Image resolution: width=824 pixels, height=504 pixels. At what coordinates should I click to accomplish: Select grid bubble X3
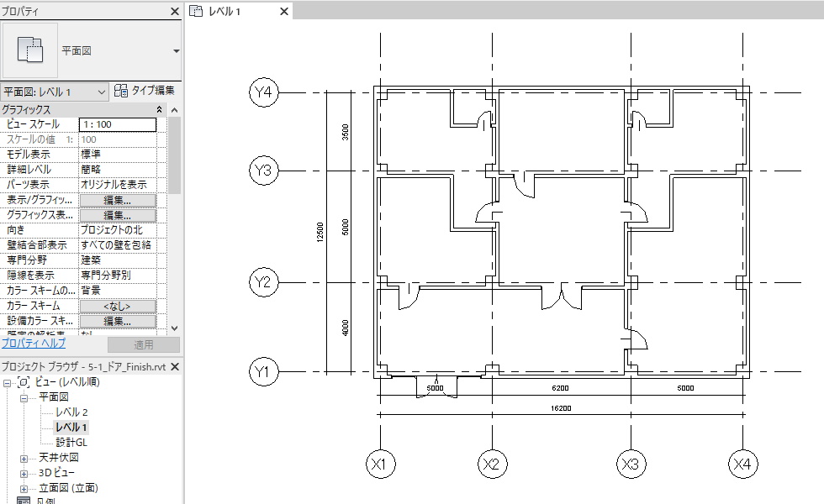coord(631,464)
